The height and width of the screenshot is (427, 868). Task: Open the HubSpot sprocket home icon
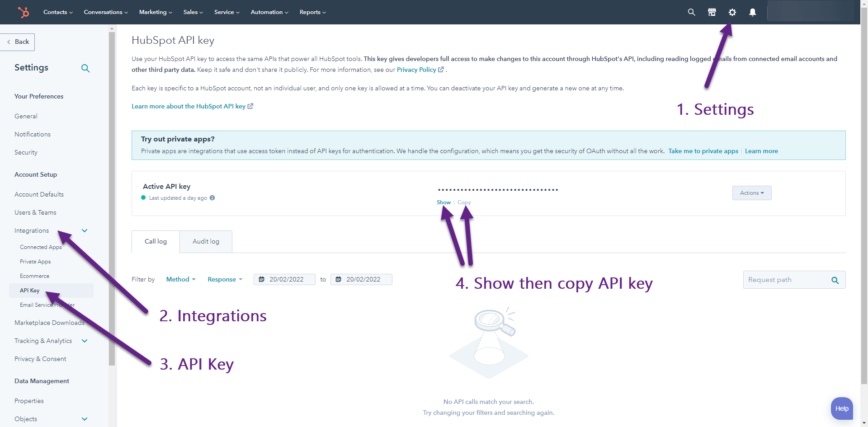coord(24,12)
